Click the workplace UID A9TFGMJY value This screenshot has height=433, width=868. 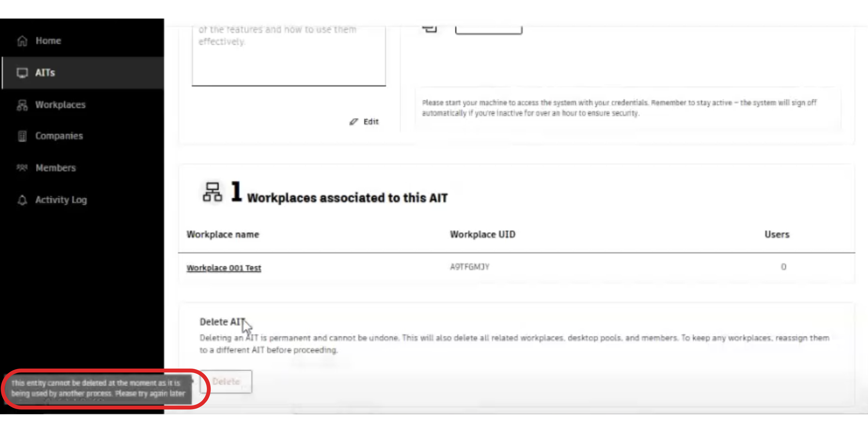tap(469, 267)
